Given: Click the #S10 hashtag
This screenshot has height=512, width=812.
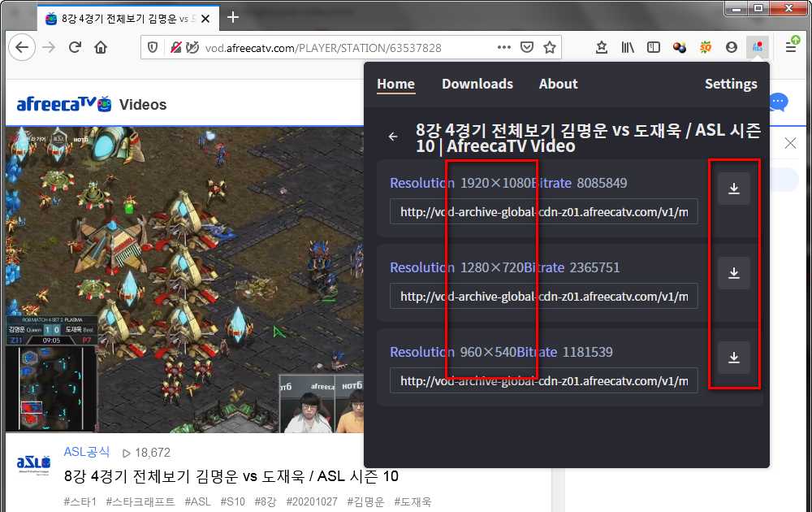Looking at the screenshot, I should [x=232, y=501].
